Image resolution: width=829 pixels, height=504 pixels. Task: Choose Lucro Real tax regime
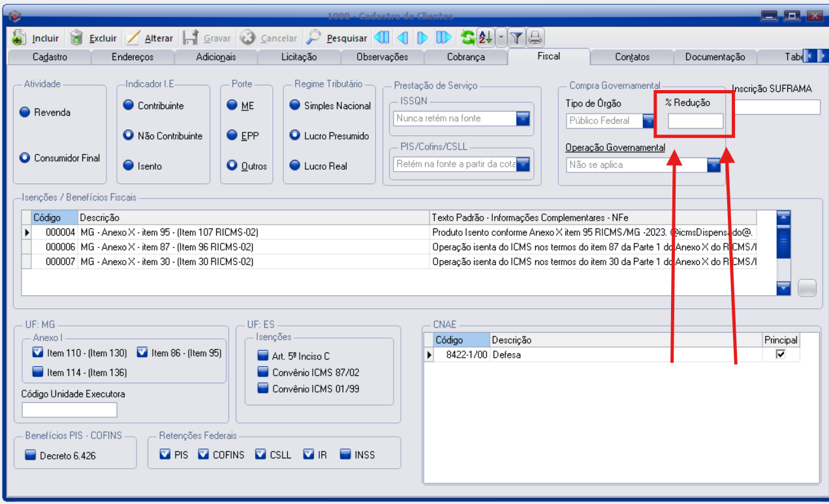click(x=295, y=166)
